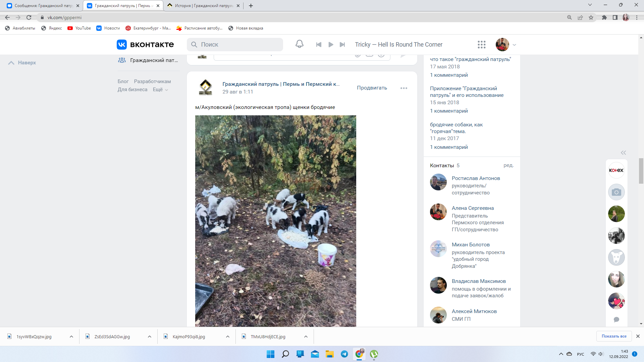This screenshot has height=362, width=644.
Task: Click Показать все downloads button
Action: pos(614,336)
